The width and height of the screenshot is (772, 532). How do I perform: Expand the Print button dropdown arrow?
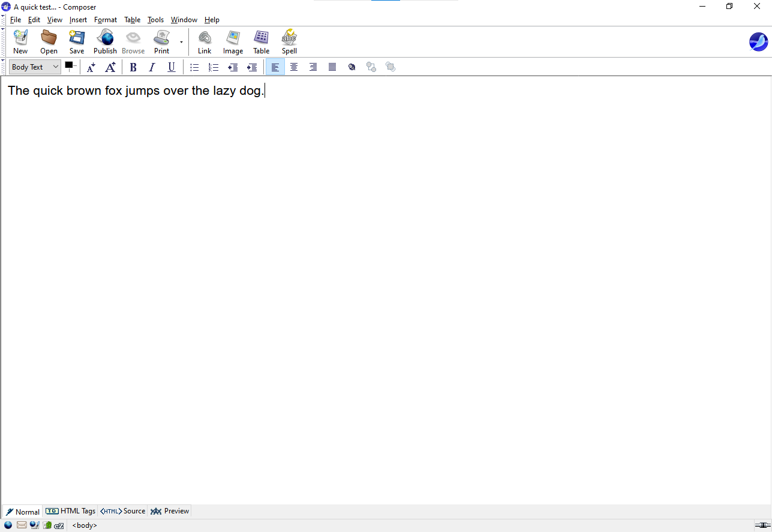(x=181, y=43)
